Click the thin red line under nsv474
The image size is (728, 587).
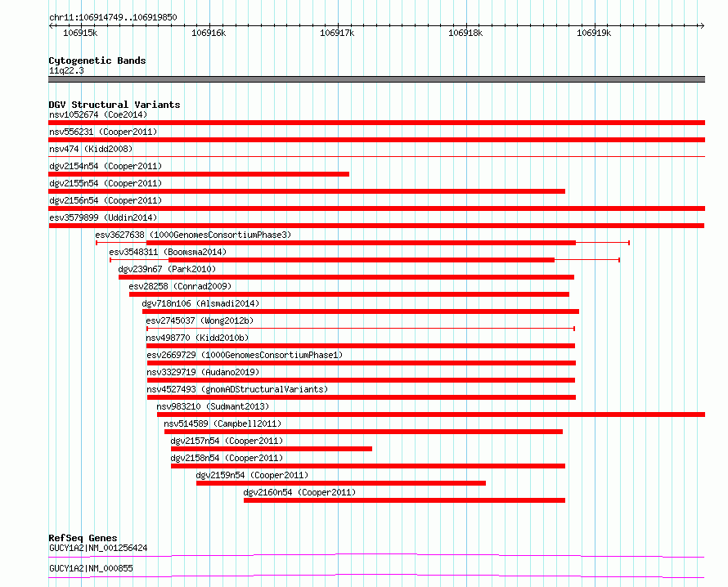click(x=376, y=157)
